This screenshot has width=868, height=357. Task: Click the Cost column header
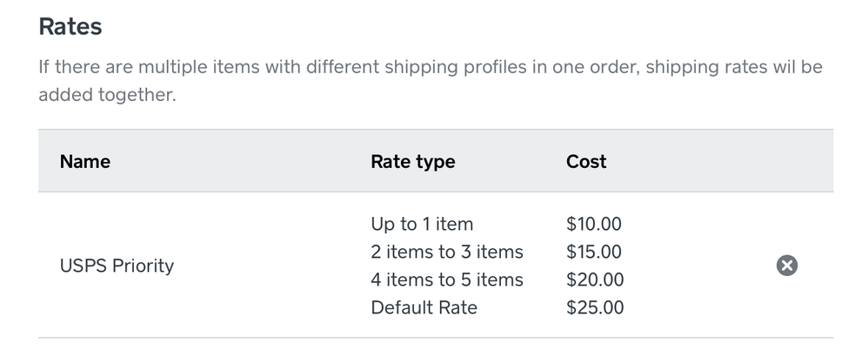[x=586, y=161]
